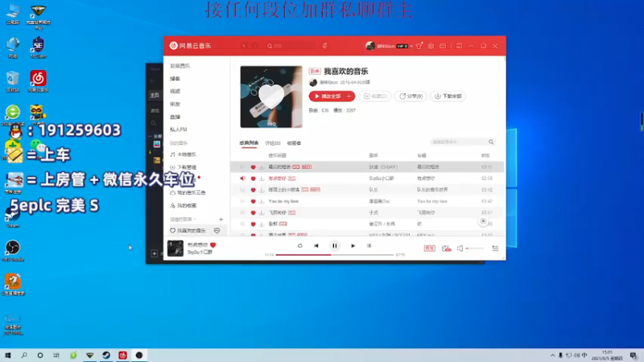Download the song lasting 03:11
The height and width of the screenshot is (362, 644).
(x=262, y=167)
